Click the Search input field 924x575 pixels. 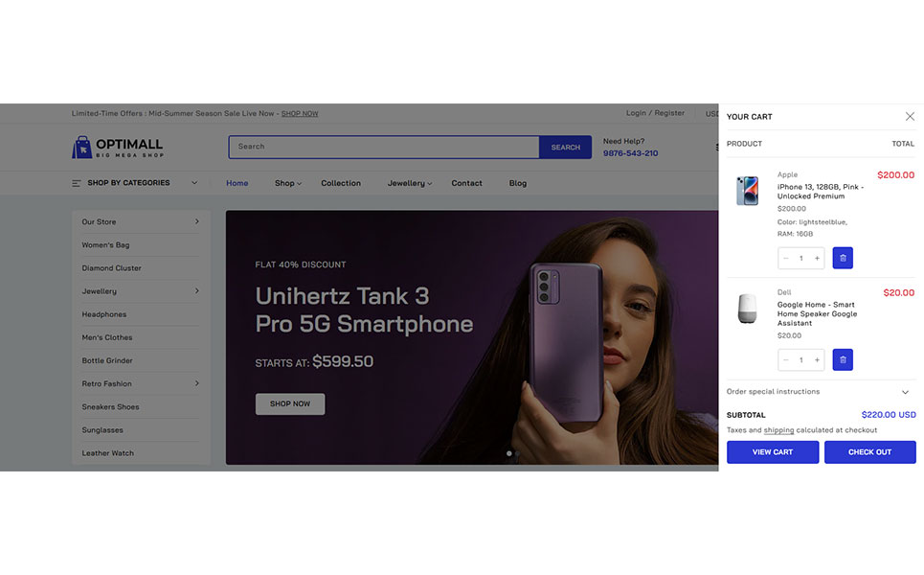(383, 147)
